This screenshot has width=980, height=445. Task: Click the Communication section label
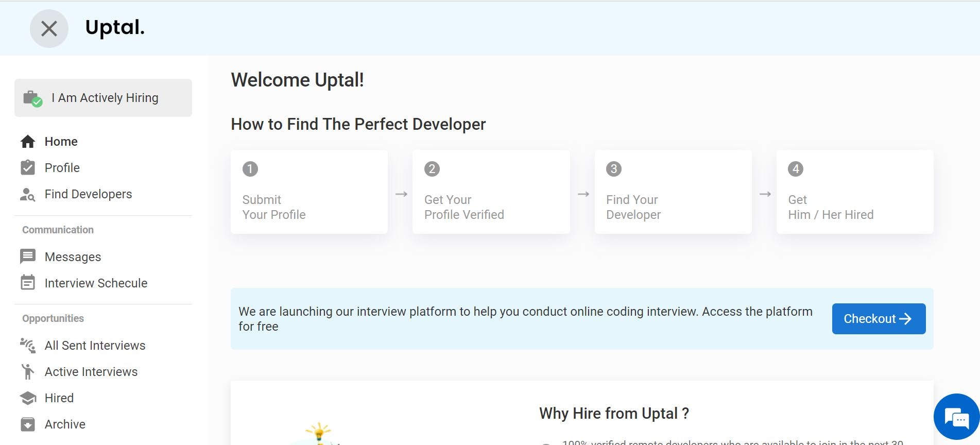coord(58,230)
